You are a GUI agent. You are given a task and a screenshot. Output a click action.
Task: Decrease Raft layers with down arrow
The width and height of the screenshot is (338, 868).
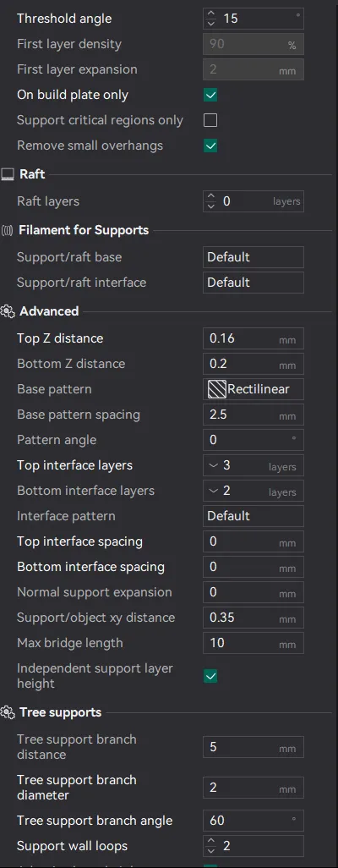pos(210,206)
